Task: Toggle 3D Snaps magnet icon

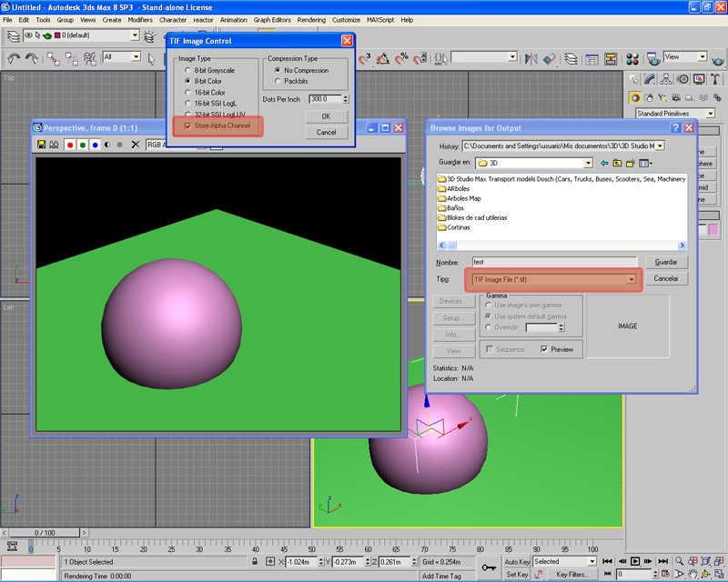Action: (x=365, y=59)
